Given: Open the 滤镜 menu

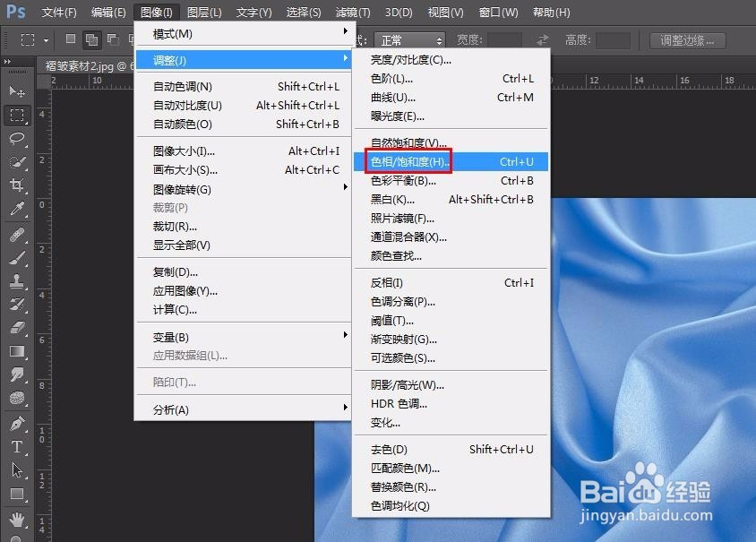Looking at the screenshot, I should pos(351,13).
